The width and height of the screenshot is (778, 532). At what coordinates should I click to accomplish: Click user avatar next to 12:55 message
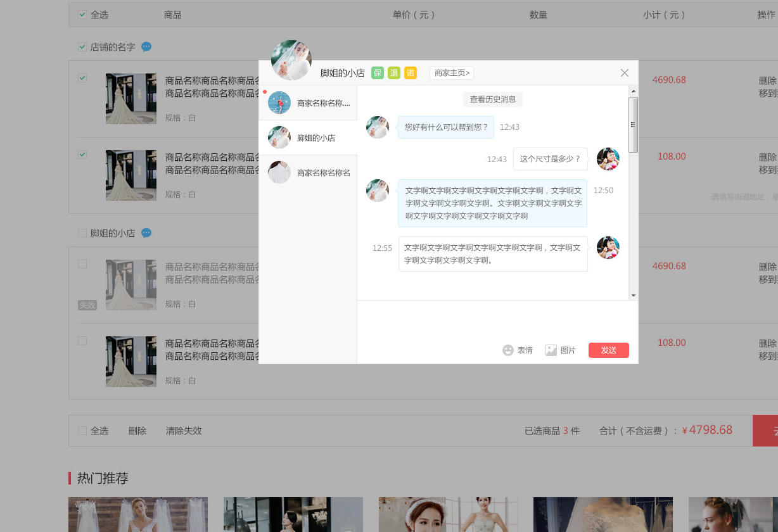(x=608, y=248)
